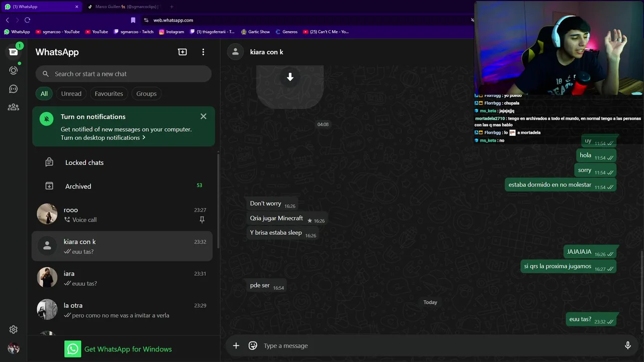Click the Today date label
644x362 pixels.
pyautogui.click(x=430, y=302)
